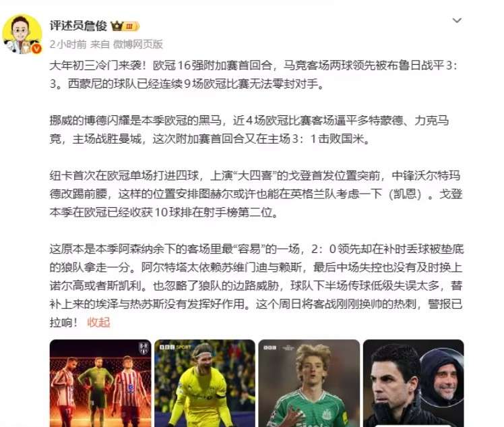Open the yellow-jersey player photo thumbnail
504x427 pixels.
(205, 383)
